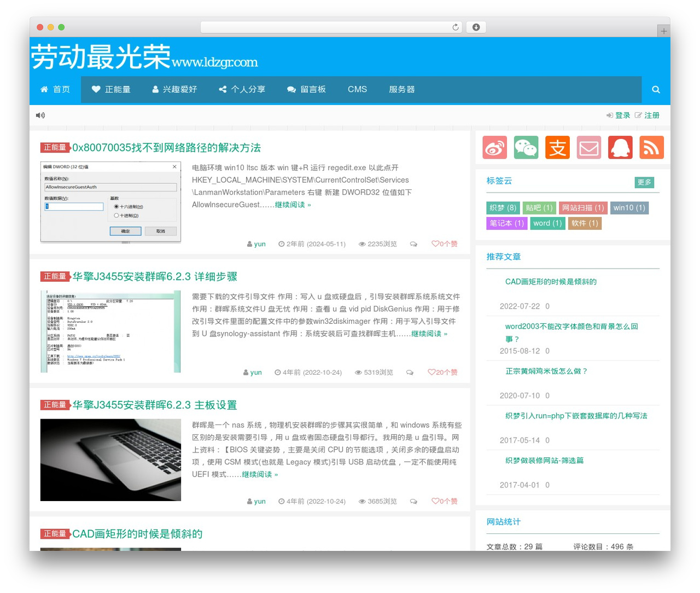The width and height of the screenshot is (700, 593).
Task: Click 继续阅读 under the 0x80070035 article
Action: [293, 205]
